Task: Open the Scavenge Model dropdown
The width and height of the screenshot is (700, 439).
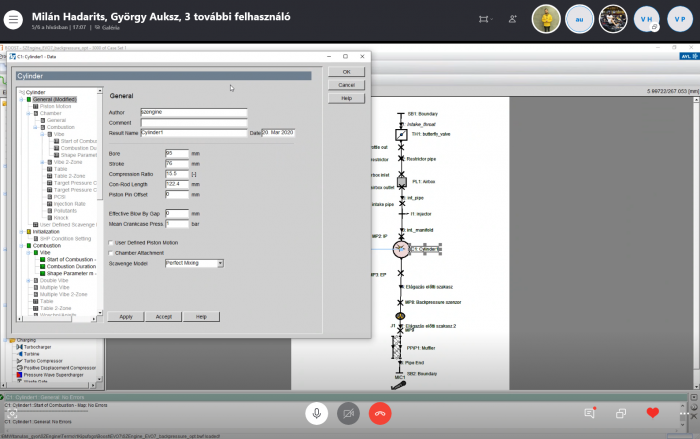Action: [194, 263]
